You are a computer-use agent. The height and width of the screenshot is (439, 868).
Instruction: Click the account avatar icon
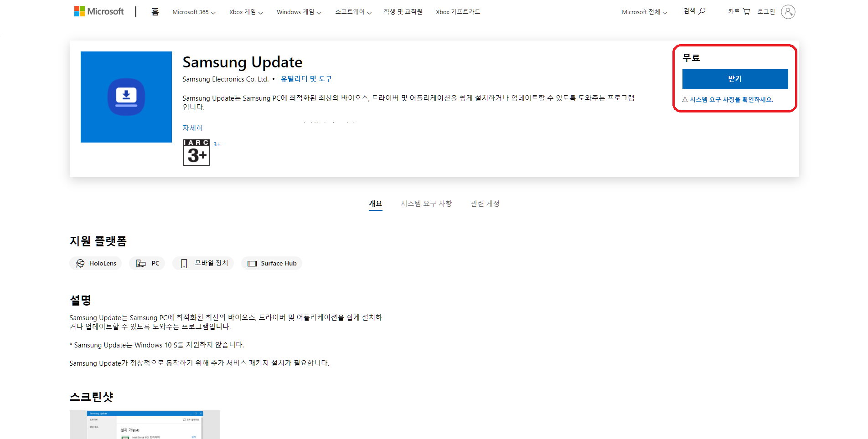[x=788, y=12]
